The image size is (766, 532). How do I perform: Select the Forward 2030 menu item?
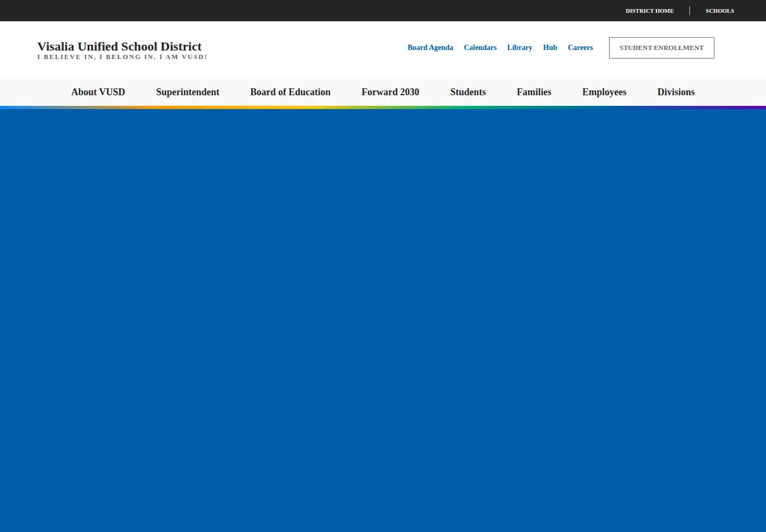tap(390, 92)
